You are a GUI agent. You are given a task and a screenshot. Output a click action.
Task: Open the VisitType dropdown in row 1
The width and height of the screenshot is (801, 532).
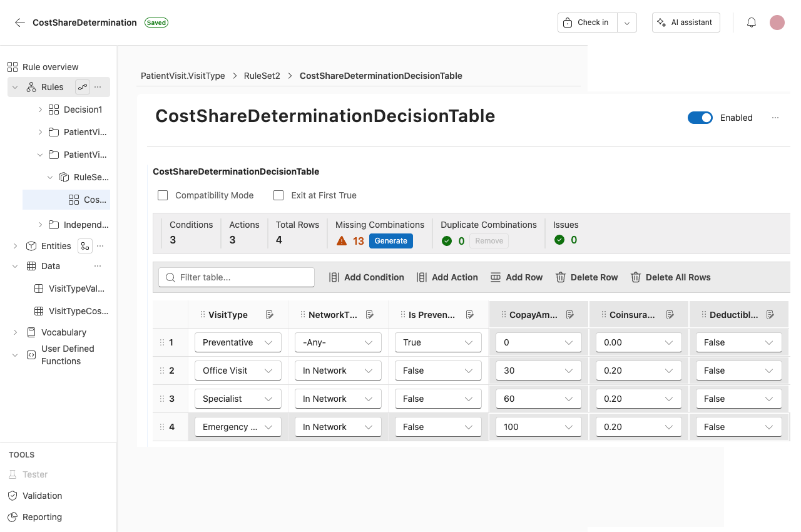click(x=238, y=342)
